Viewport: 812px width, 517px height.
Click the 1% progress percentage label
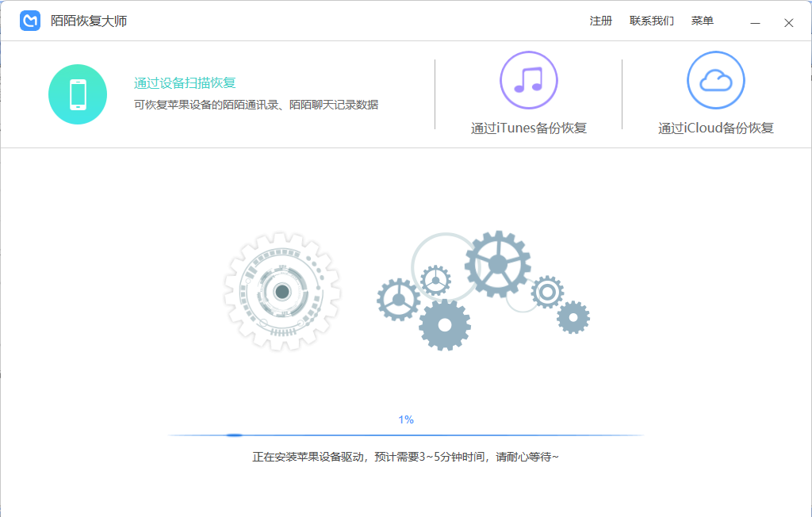(x=406, y=419)
